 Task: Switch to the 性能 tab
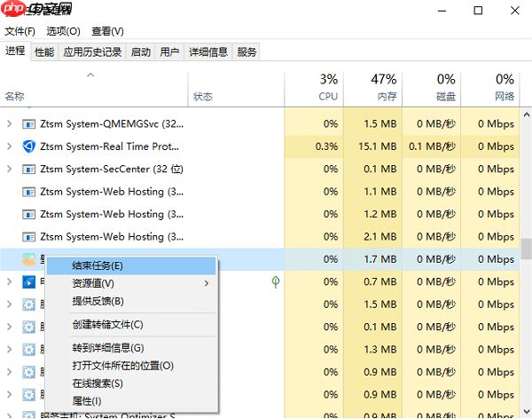click(44, 52)
